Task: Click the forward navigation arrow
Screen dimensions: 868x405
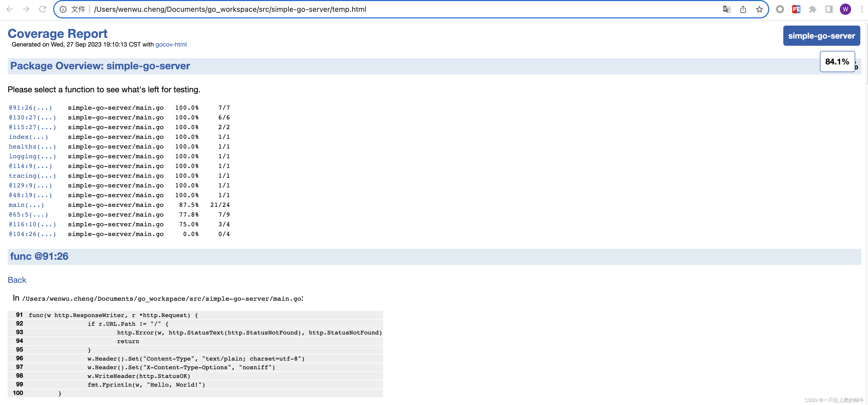Action: point(26,9)
